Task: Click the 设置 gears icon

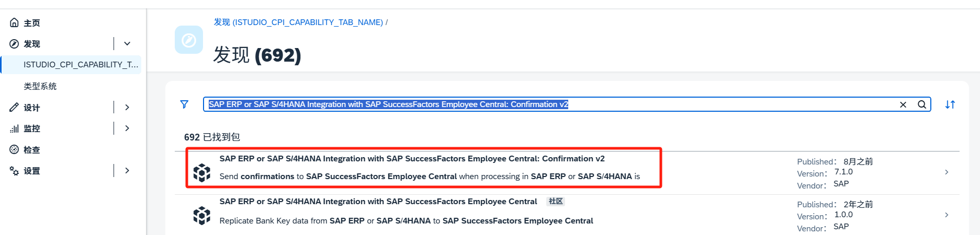Action: [x=14, y=171]
